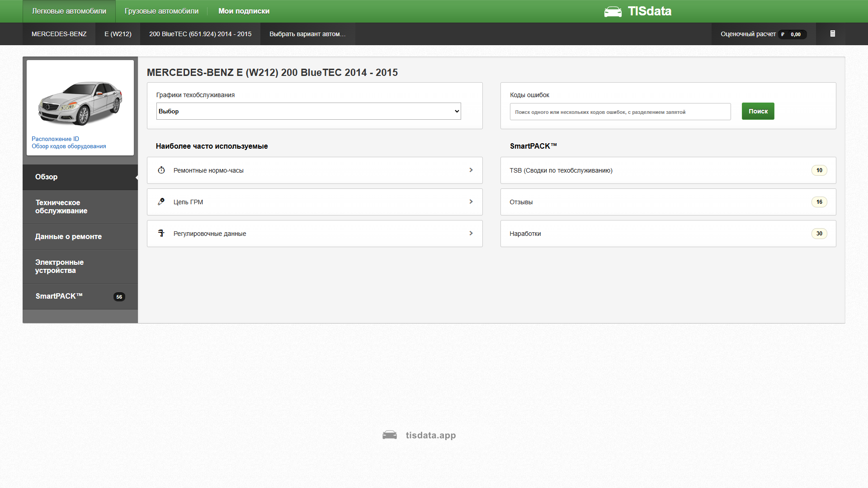Click the TSB count badge 10

click(x=819, y=170)
